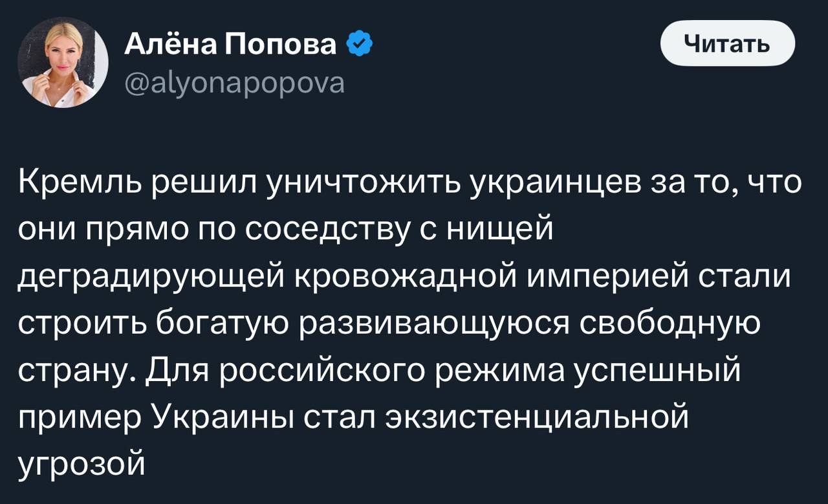
Task: Open Алёна Попова's profile avatar
Action: tap(62, 62)
